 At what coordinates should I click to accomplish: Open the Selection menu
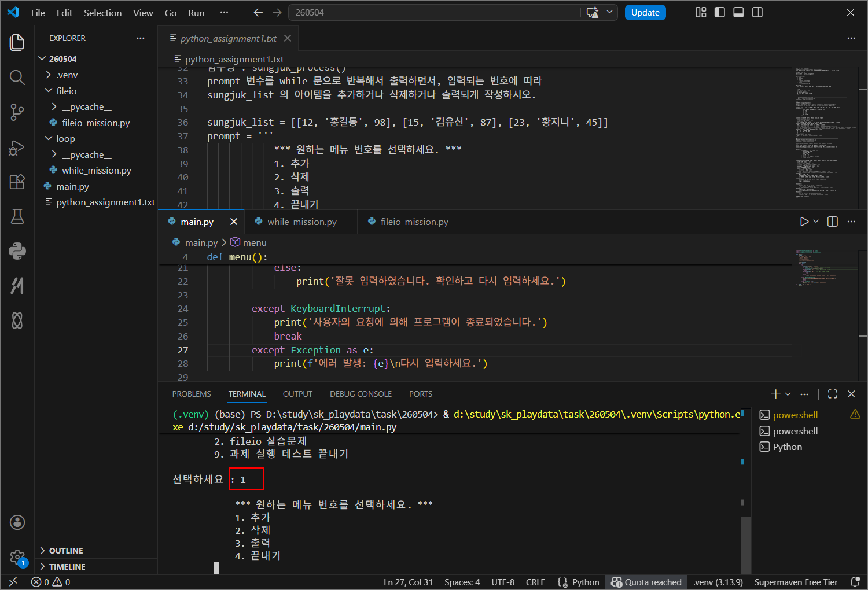point(102,13)
